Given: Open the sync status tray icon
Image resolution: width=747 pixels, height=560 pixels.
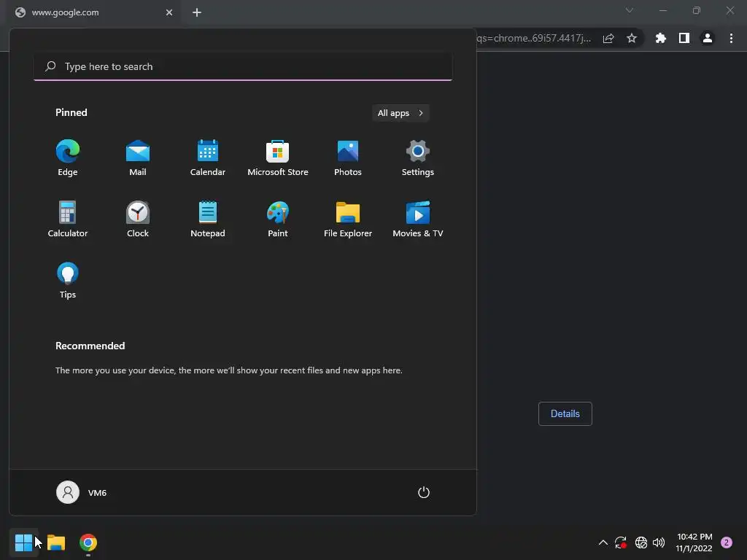Looking at the screenshot, I should click(621, 542).
